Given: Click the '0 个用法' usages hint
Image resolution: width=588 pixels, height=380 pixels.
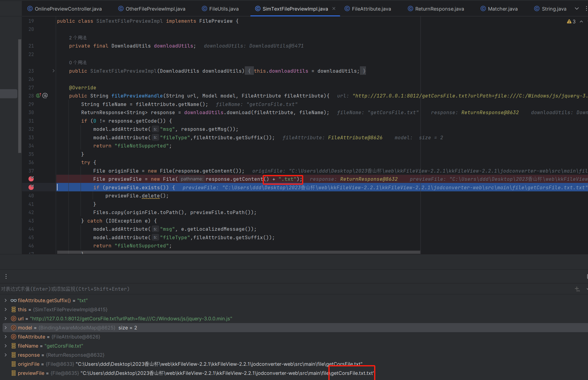Looking at the screenshot, I should [x=78, y=62].
